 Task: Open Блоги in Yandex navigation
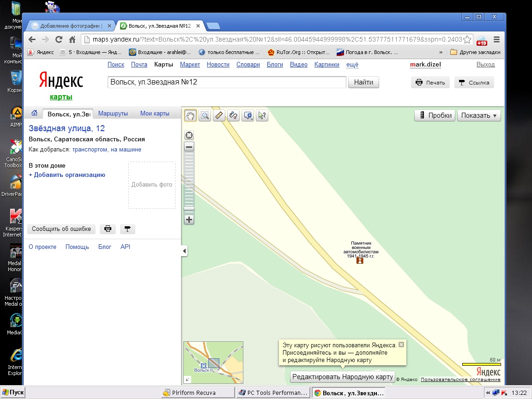(x=275, y=65)
